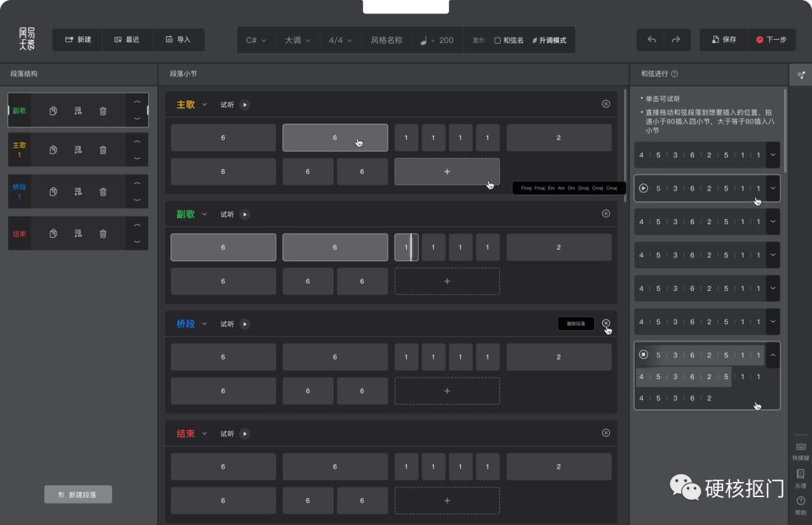Viewport: 812px width, 525px height.
Task: Click the 新建 new project button
Action: pyautogui.click(x=77, y=39)
